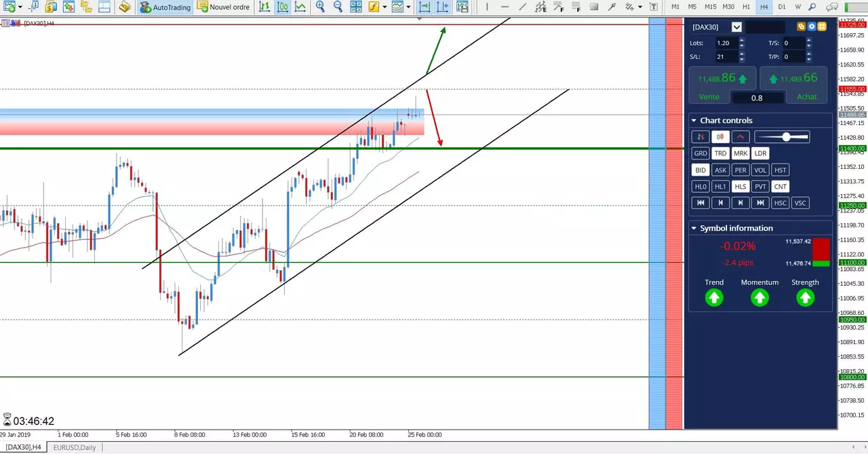Viewport: 868px width, 454px height.
Task: Toggle the VOL volumes button
Action: click(x=760, y=170)
